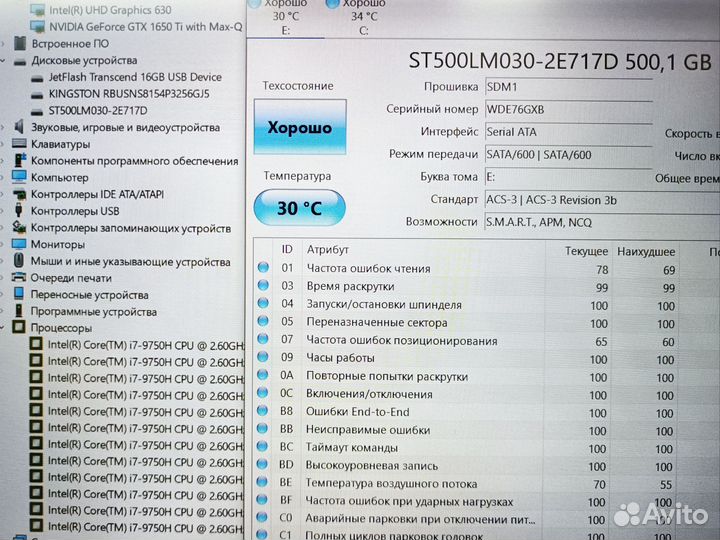720x540 pixels.
Task: Switch to the C: disk tab at 34 °C
Action: tap(364, 17)
